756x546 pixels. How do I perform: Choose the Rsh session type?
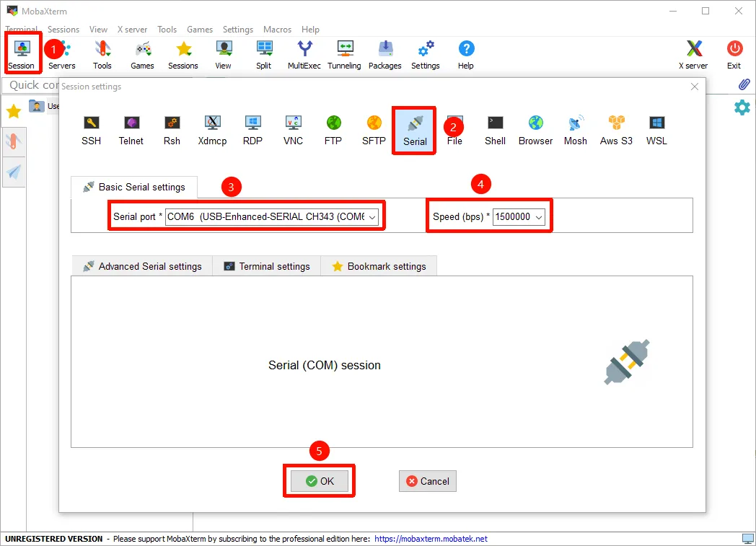tap(172, 130)
